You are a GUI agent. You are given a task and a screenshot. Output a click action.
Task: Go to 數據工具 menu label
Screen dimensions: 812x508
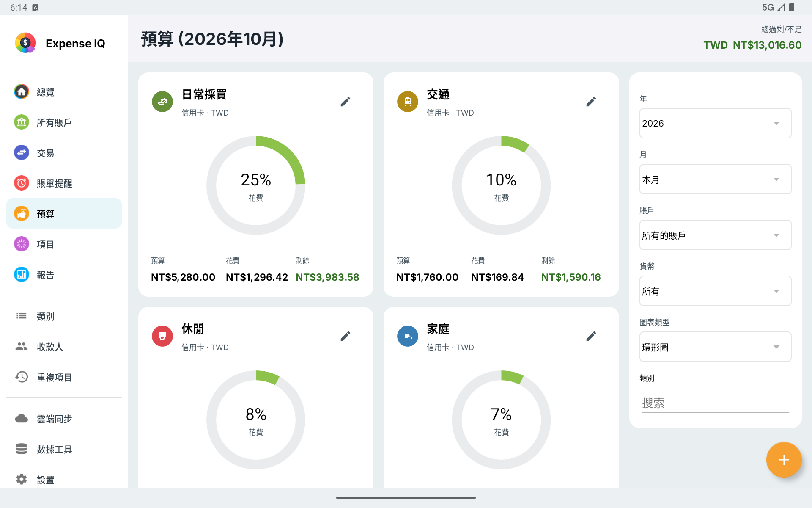tap(54, 450)
